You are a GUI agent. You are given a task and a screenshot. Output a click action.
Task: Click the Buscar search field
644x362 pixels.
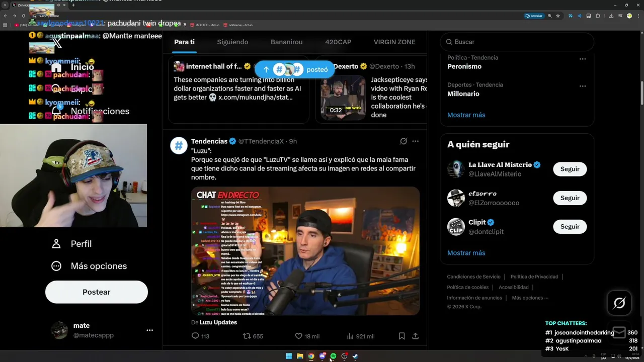517,42
